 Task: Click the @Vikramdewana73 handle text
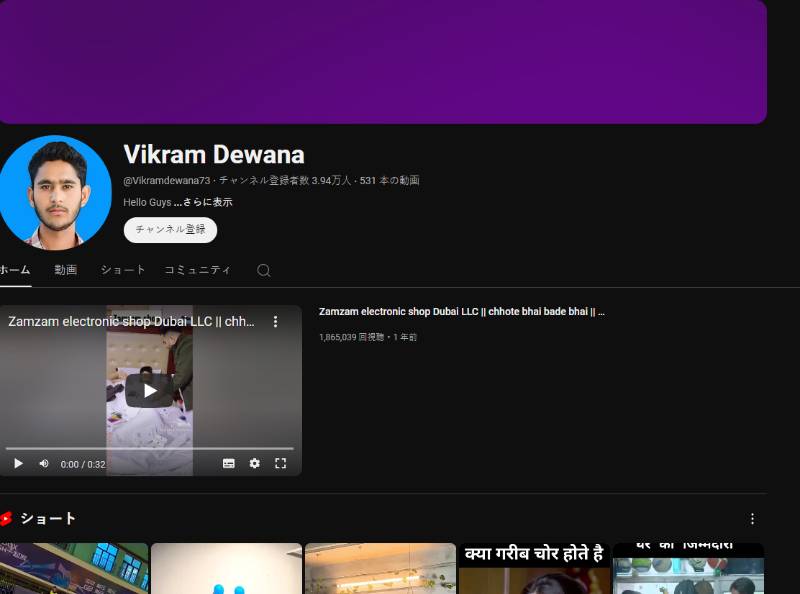[x=167, y=180]
